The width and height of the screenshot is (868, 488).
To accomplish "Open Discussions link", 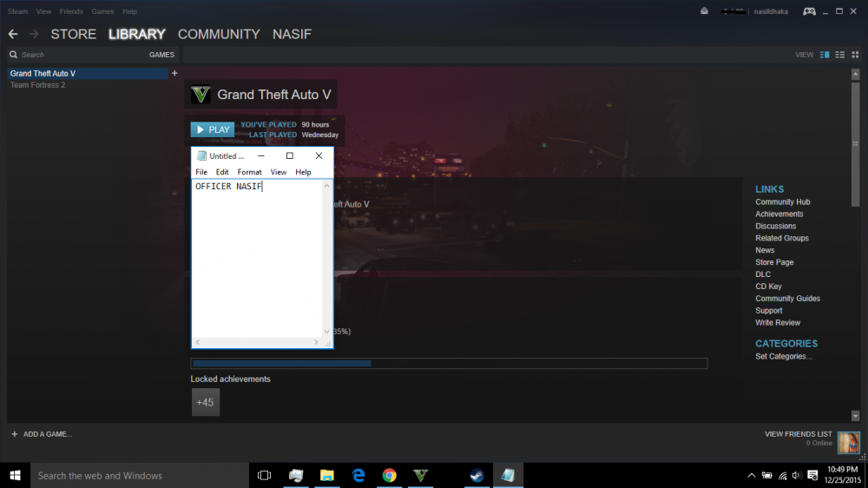I will [775, 227].
